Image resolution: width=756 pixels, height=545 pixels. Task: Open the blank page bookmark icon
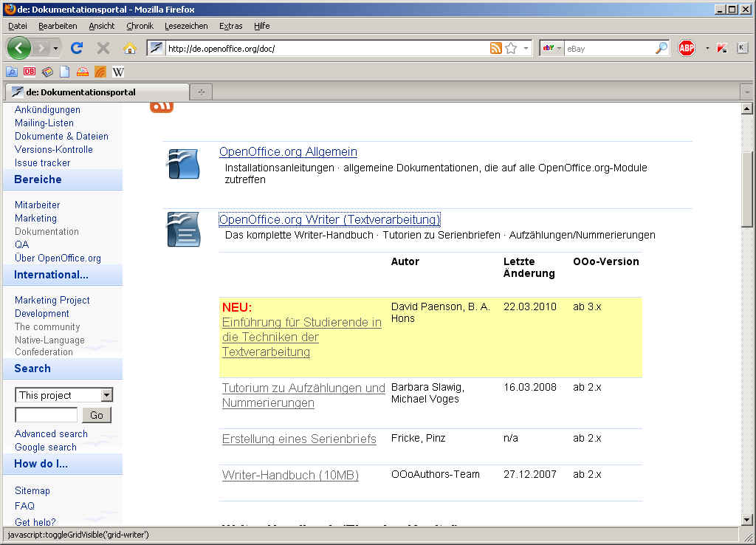pyautogui.click(x=65, y=72)
